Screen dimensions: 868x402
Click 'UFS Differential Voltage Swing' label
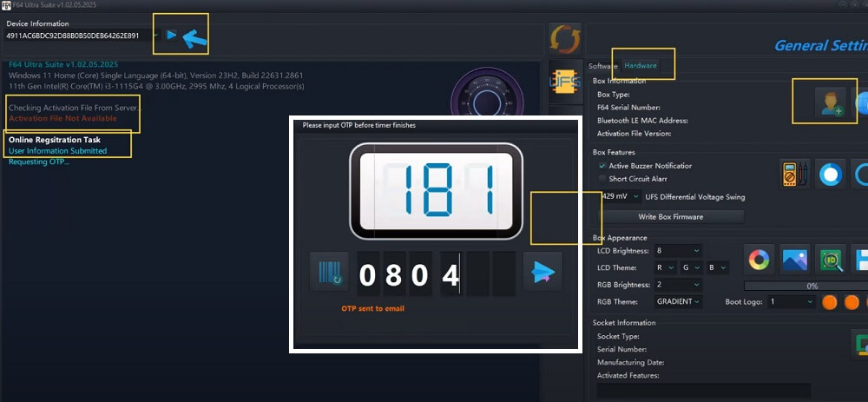pos(694,197)
